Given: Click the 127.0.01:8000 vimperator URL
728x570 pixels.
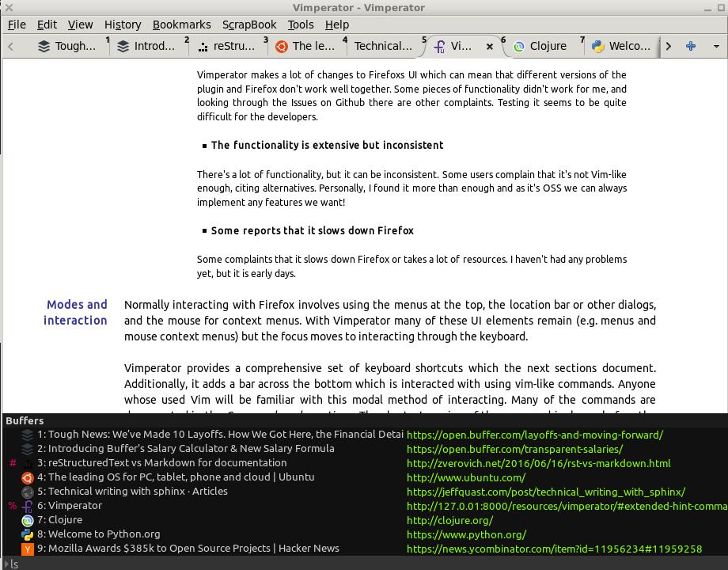Looking at the screenshot, I should pos(567,507).
